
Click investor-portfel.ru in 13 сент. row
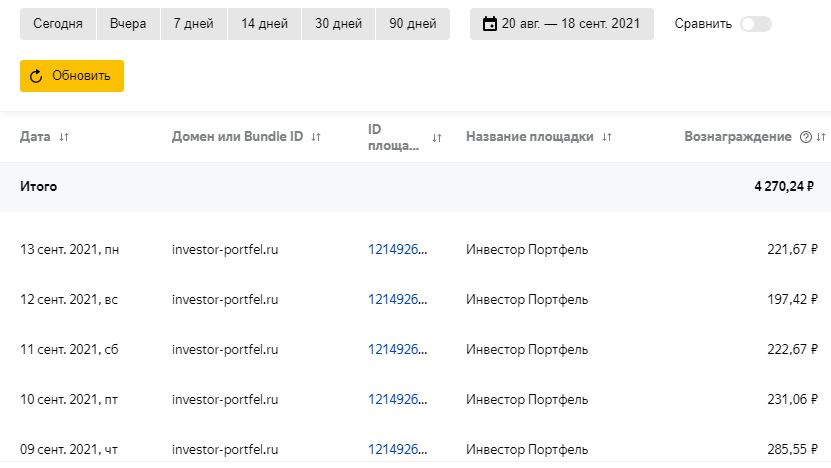(x=225, y=249)
